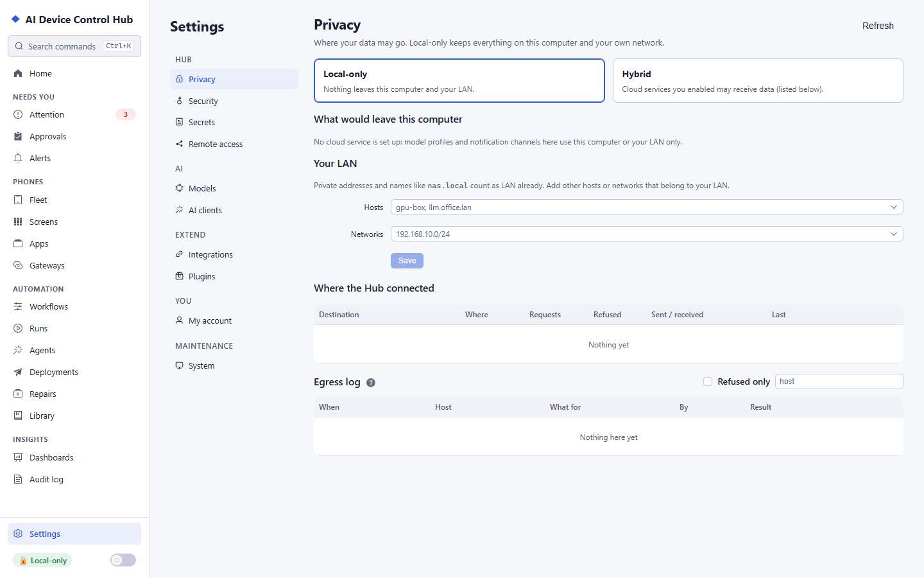This screenshot has width=924, height=578.
Task: Click the egress log host filter field
Action: [x=839, y=381]
